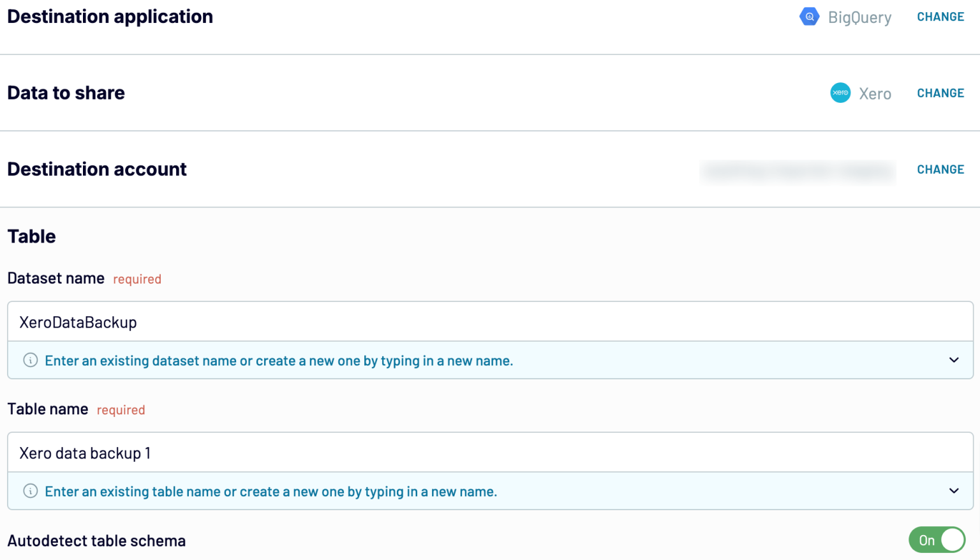Click the Destination application heading
Viewport: 980px width, 560px height.
point(110,17)
